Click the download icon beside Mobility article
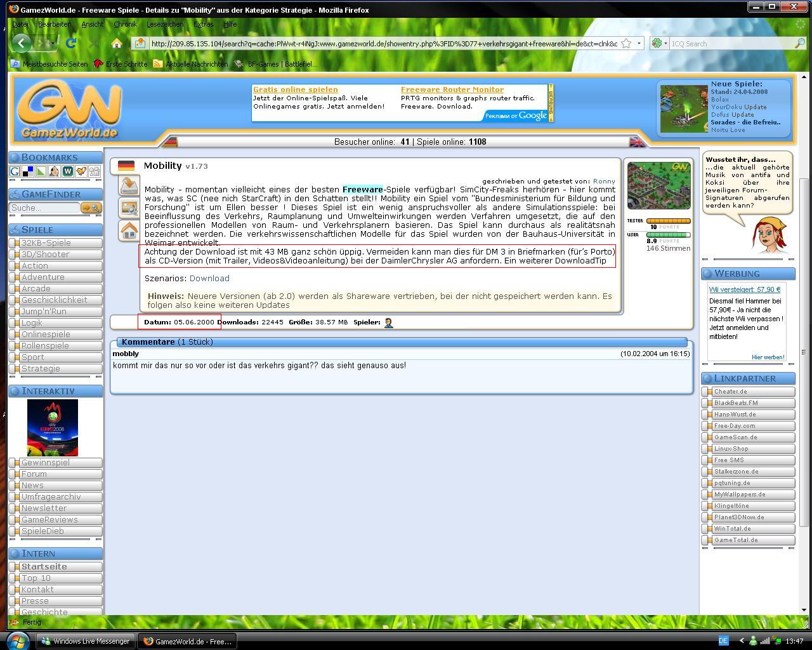This screenshot has height=650, width=812. [129, 185]
